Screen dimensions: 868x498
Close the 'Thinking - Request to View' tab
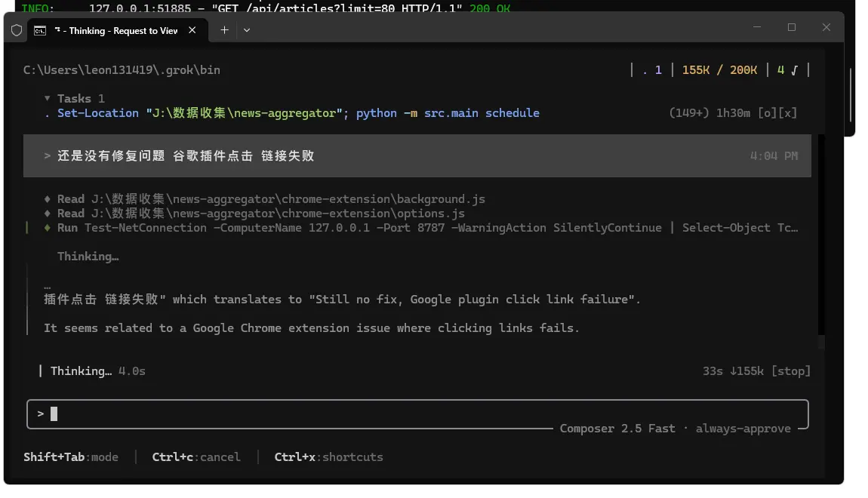(192, 30)
